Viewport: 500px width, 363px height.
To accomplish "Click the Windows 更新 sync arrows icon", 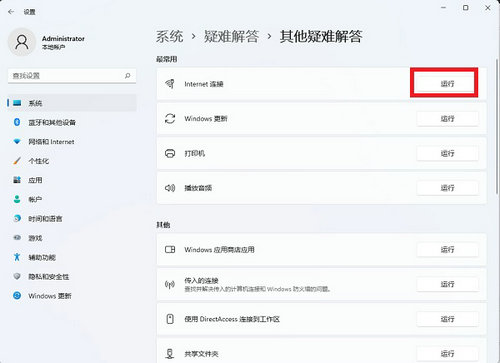I will pos(170,119).
